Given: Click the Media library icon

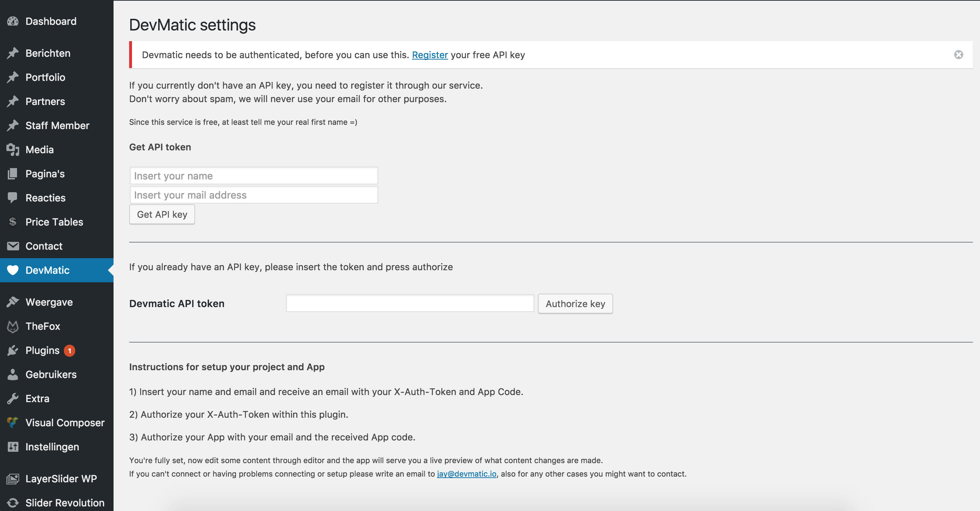Looking at the screenshot, I should click(x=12, y=150).
